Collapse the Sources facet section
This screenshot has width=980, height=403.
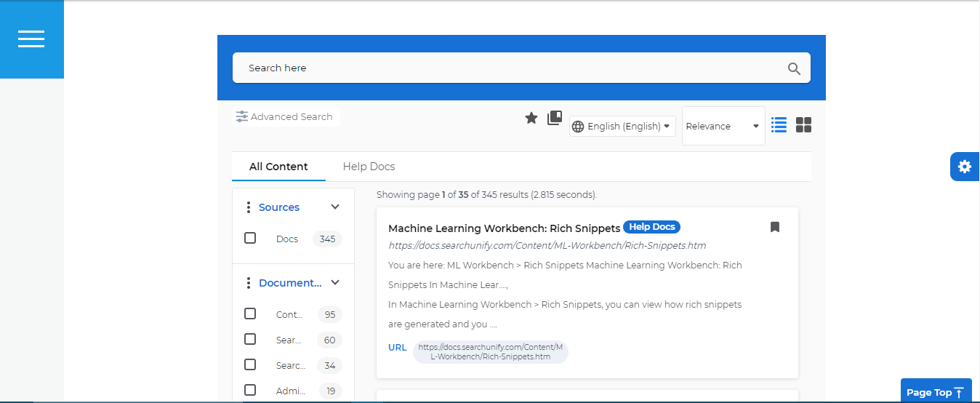pos(335,207)
